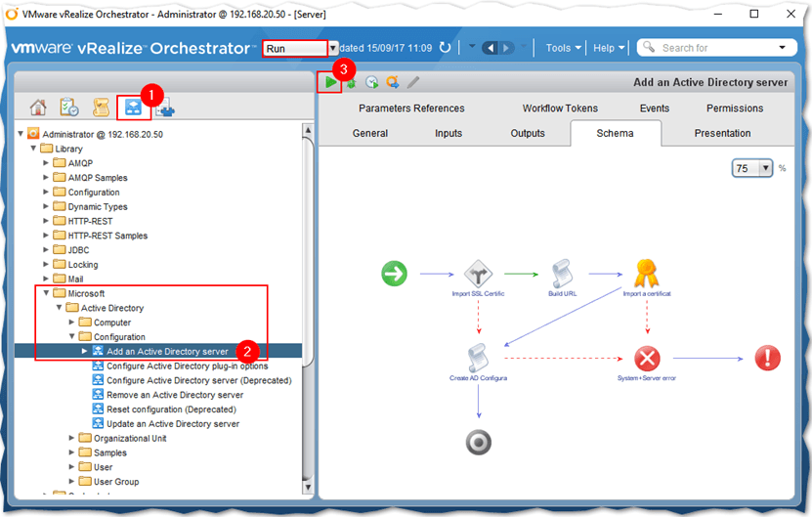Schedule the workflow with clock icon
This screenshot has height=517, width=812.
[x=372, y=82]
